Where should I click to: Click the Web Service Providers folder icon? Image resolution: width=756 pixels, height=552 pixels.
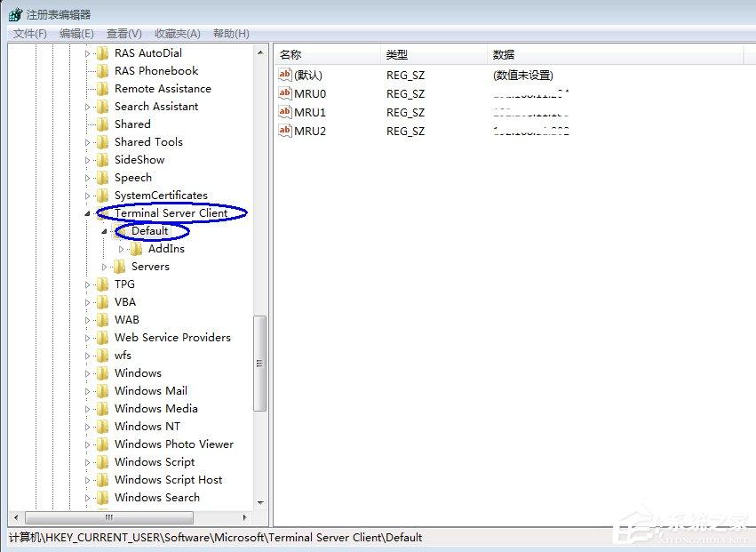tap(102, 338)
